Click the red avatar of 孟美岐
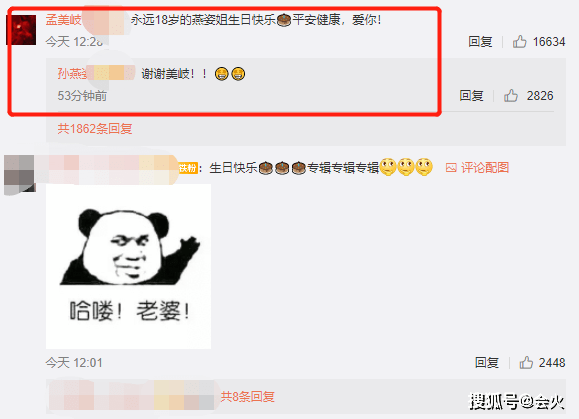Viewport: 579px width, 419px height. point(21,30)
